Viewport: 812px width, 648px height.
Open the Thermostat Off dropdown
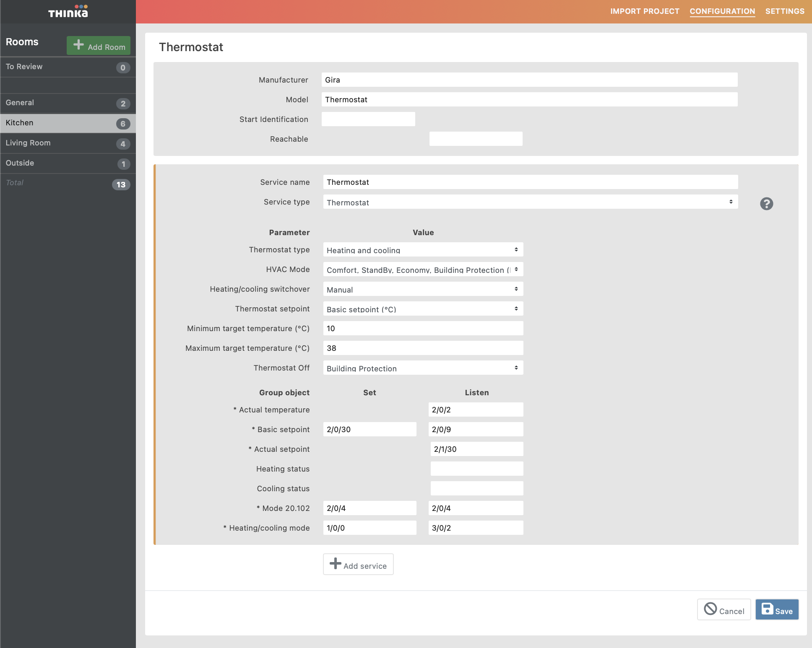point(423,368)
